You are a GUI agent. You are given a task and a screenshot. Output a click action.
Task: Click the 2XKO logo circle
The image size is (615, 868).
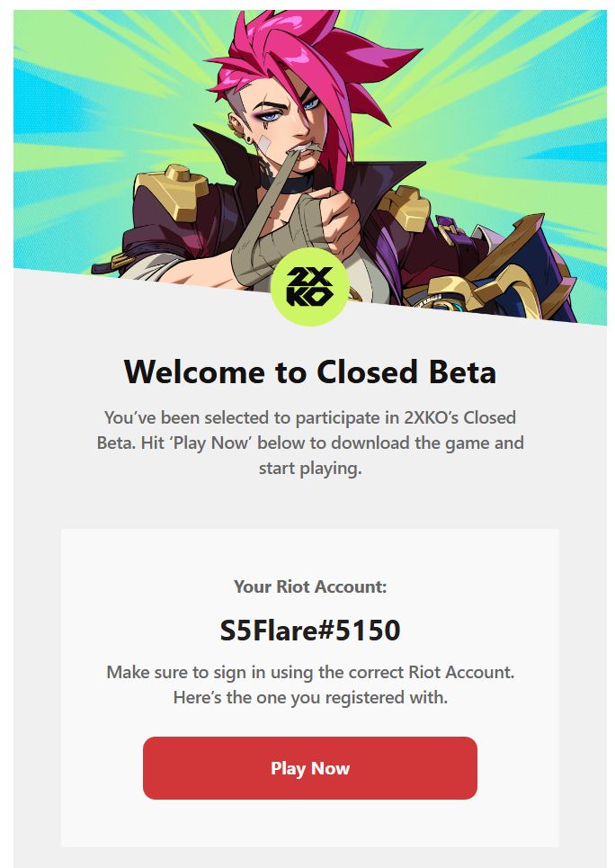click(309, 289)
